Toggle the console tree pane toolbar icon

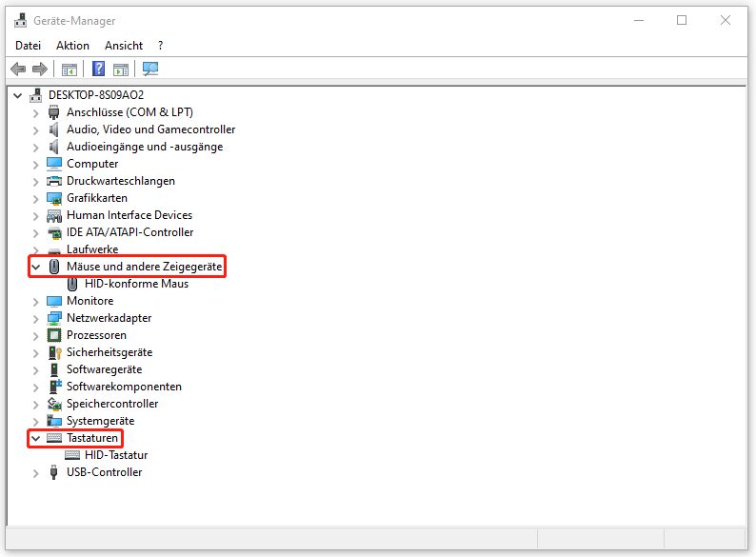pyautogui.click(x=70, y=70)
